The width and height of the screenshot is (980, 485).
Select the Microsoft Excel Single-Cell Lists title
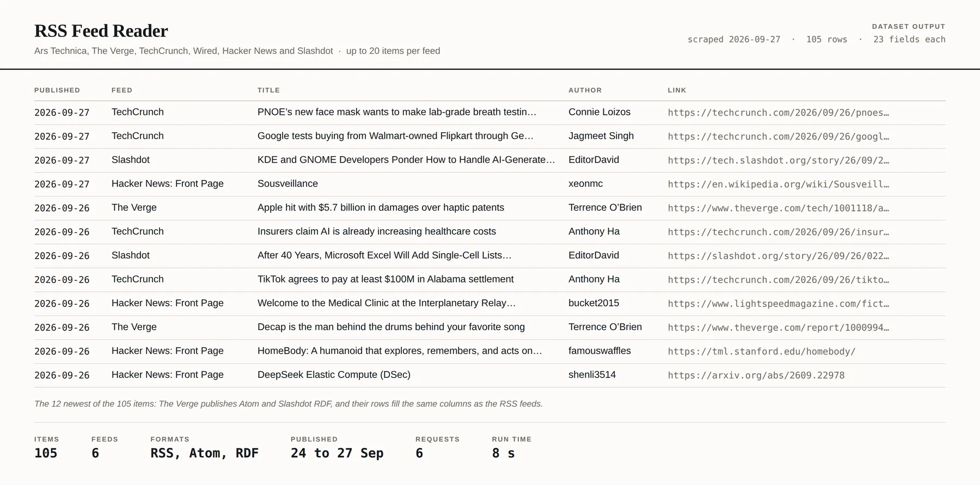coord(384,256)
